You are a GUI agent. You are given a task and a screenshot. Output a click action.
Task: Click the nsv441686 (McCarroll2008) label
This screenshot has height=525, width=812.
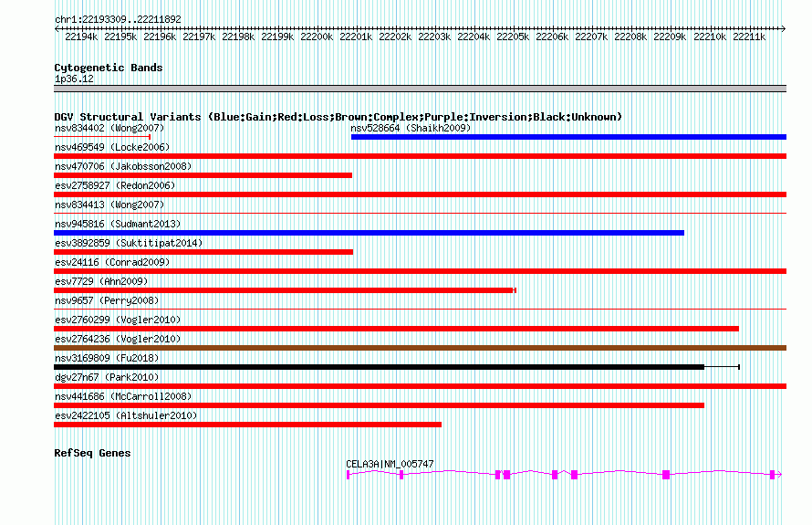(123, 396)
